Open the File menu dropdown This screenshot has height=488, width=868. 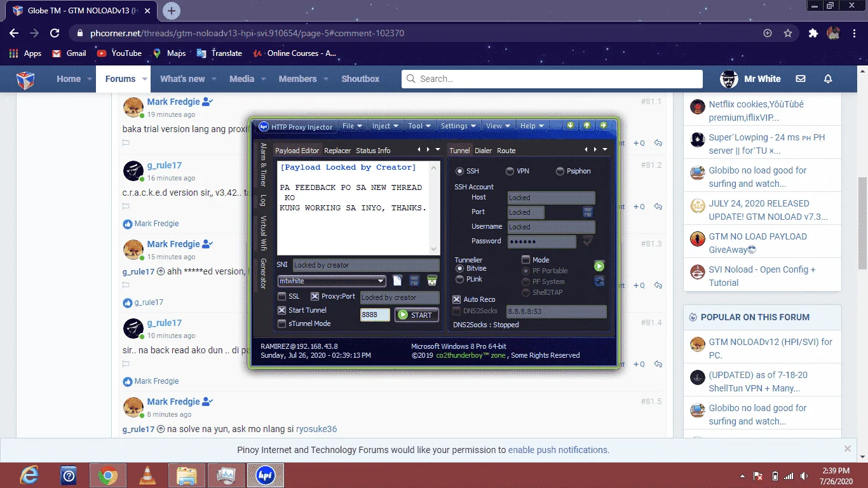click(352, 126)
